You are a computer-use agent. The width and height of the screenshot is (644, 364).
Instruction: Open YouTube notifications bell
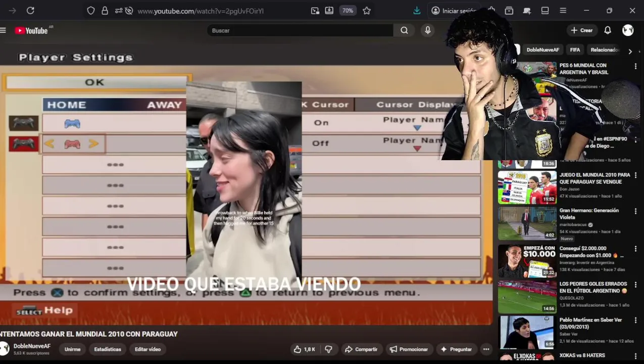pyautogui.click(x=608, y=30)
